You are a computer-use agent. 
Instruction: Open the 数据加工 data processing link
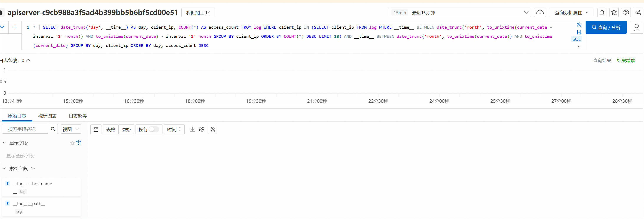(198, 13)
